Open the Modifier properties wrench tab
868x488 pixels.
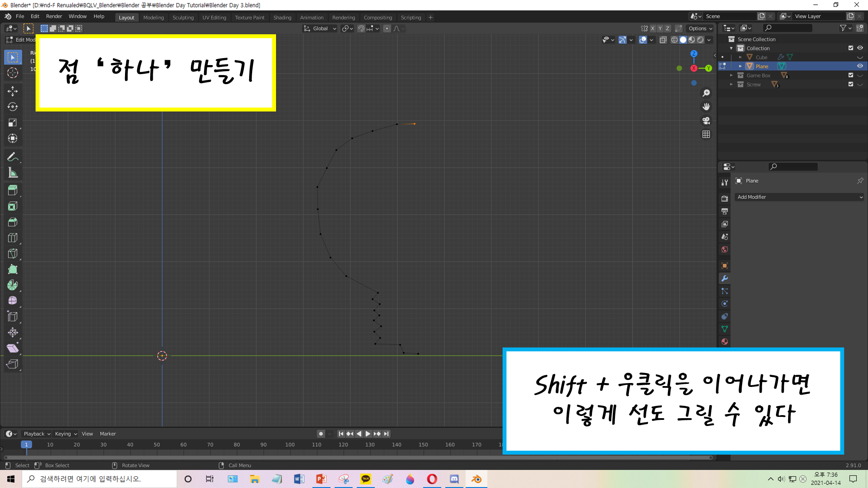[x=724, y=278]
